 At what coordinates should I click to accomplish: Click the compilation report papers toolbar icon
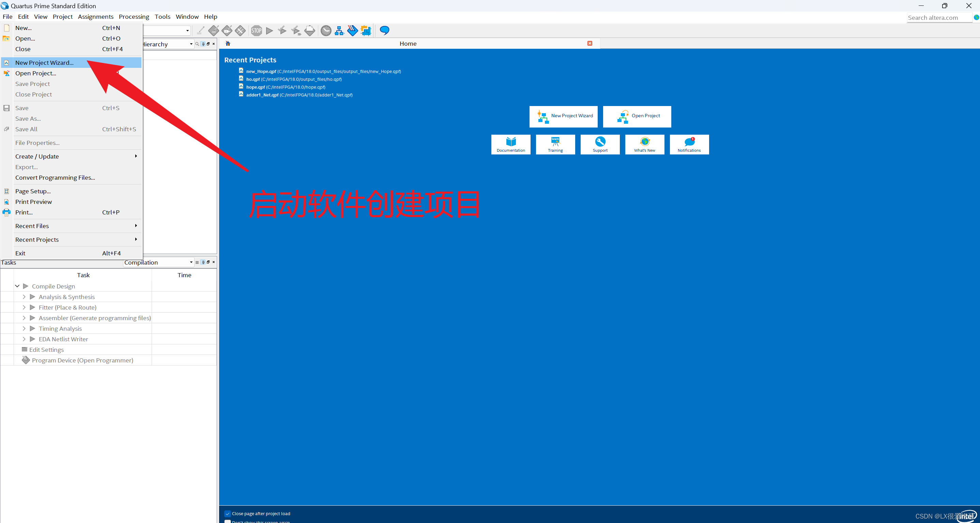coord(310,30)
